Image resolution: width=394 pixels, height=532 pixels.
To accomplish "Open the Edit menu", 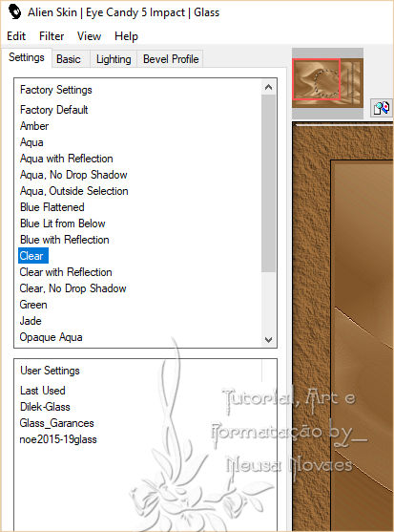I will click(16, 36).
